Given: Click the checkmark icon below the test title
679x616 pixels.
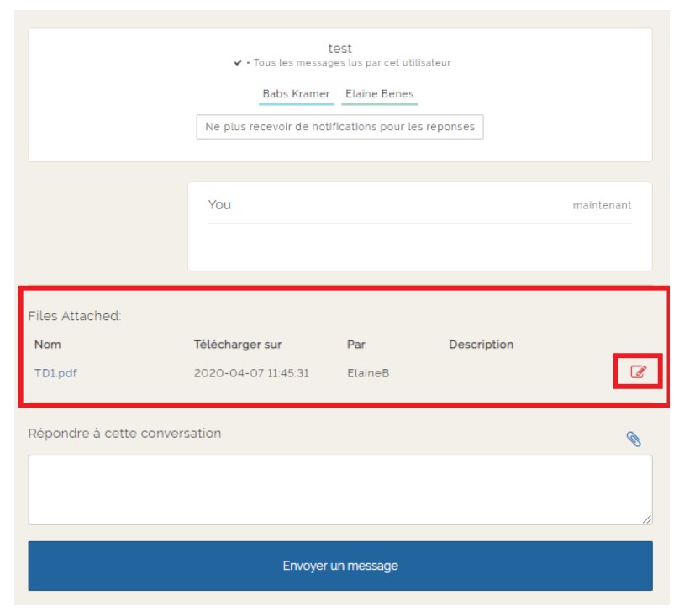Looking at the screenshot, I should coord(239,64).
